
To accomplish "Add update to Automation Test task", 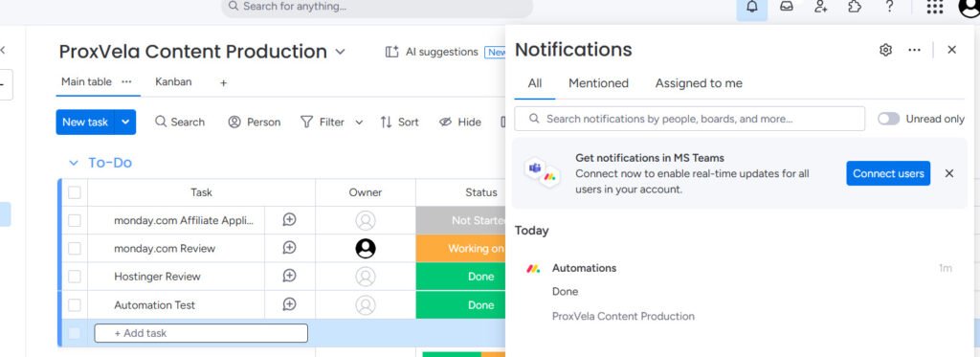I will point(289,304).
